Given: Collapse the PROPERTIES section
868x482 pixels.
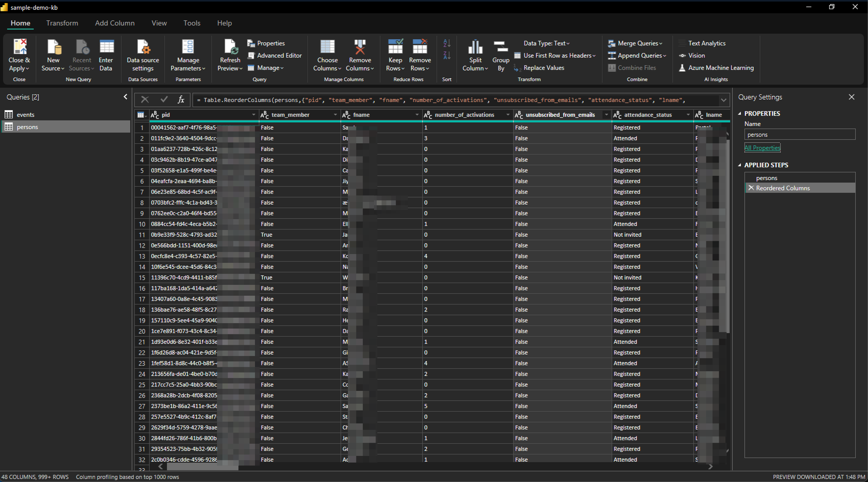Looking at the screenshot, I should 740,114.
